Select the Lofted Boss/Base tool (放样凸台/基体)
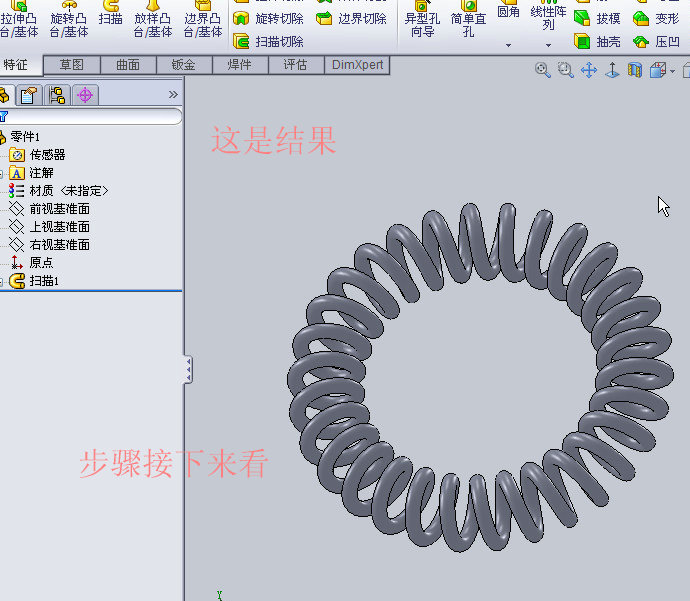Viewport: 690px width, 601px height. pos(153,19)
